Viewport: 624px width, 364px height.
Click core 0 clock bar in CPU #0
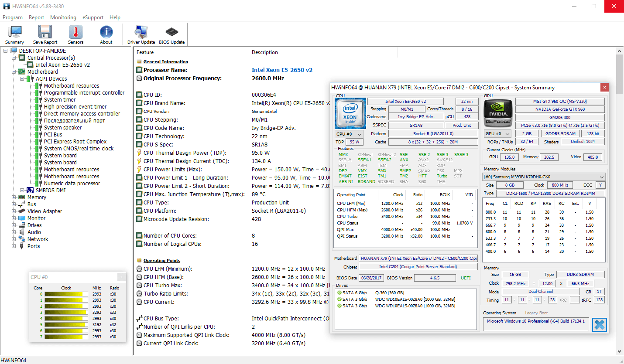[x=66, y=294]
